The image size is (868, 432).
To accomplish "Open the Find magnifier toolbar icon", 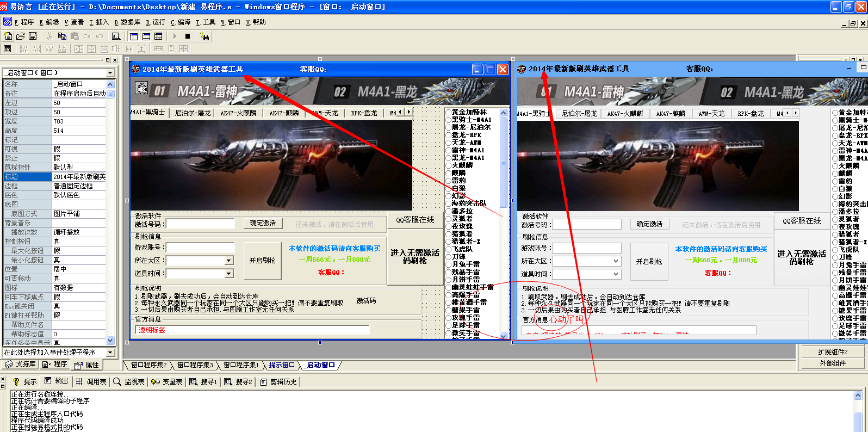I will click(x=116, y=36).
